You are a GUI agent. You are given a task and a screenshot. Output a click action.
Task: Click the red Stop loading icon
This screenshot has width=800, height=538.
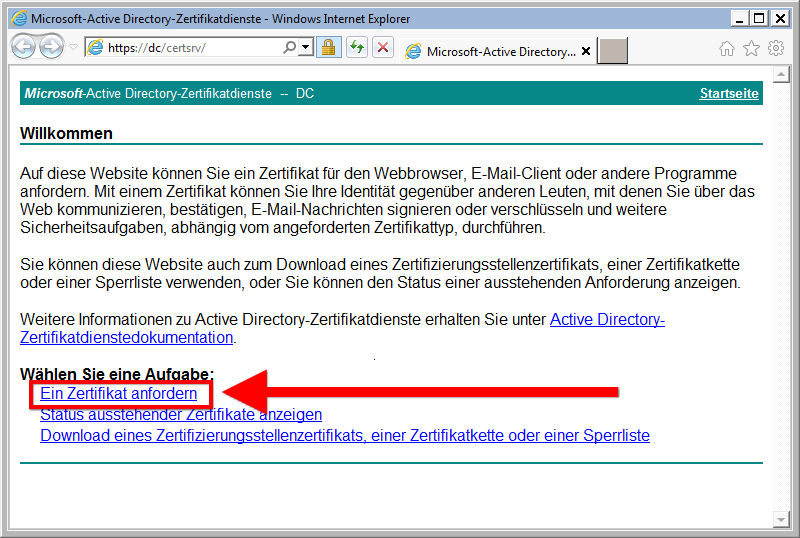point(382,48)
